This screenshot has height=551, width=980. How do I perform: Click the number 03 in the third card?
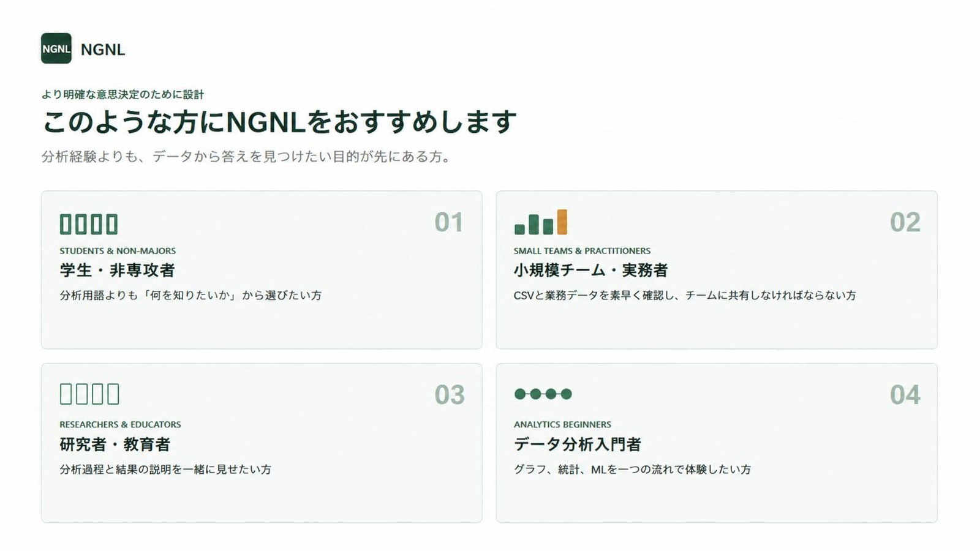click(x=450, y=395)
